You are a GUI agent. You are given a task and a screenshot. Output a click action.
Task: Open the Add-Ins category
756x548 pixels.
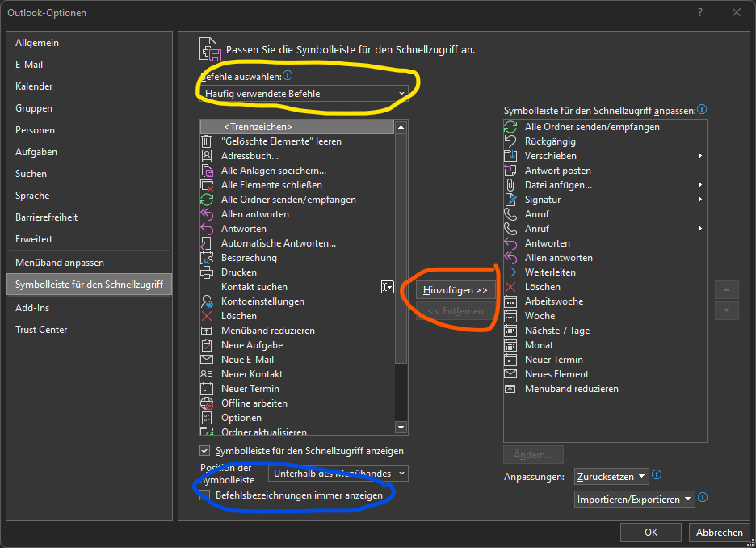89,308
